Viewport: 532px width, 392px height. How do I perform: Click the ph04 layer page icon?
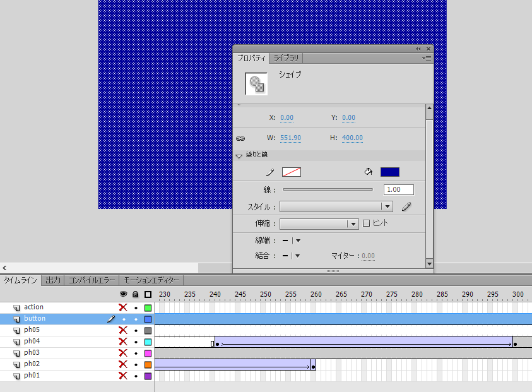click(16, 342)
